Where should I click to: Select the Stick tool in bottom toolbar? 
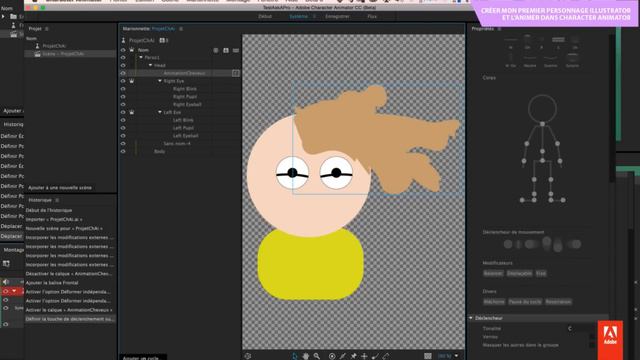tap(343, 356)
